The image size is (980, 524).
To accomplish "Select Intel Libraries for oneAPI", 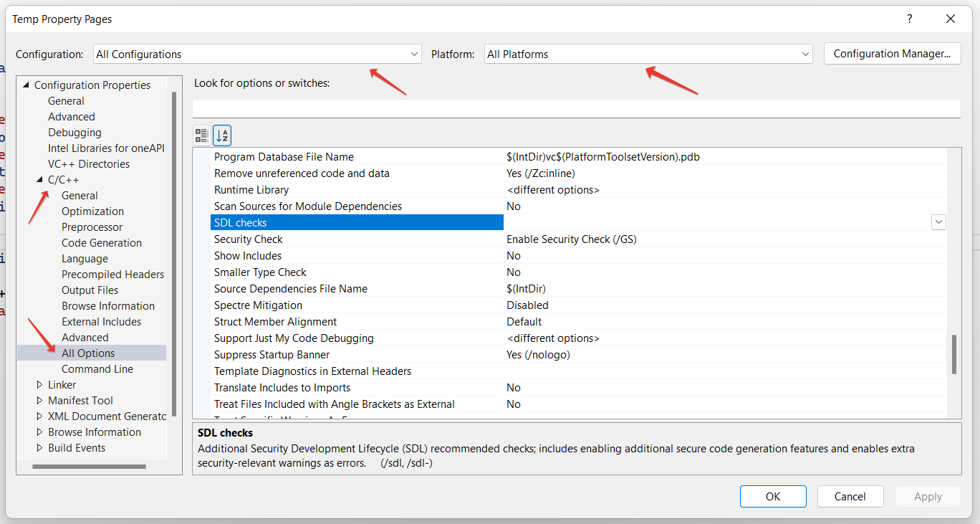I will (x=106, y=148).
